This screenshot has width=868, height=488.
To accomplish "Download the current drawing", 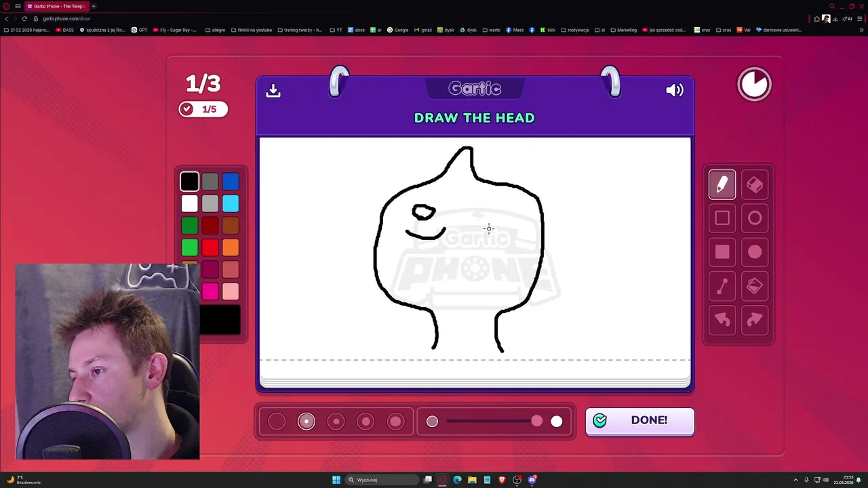I will [273, 90].
